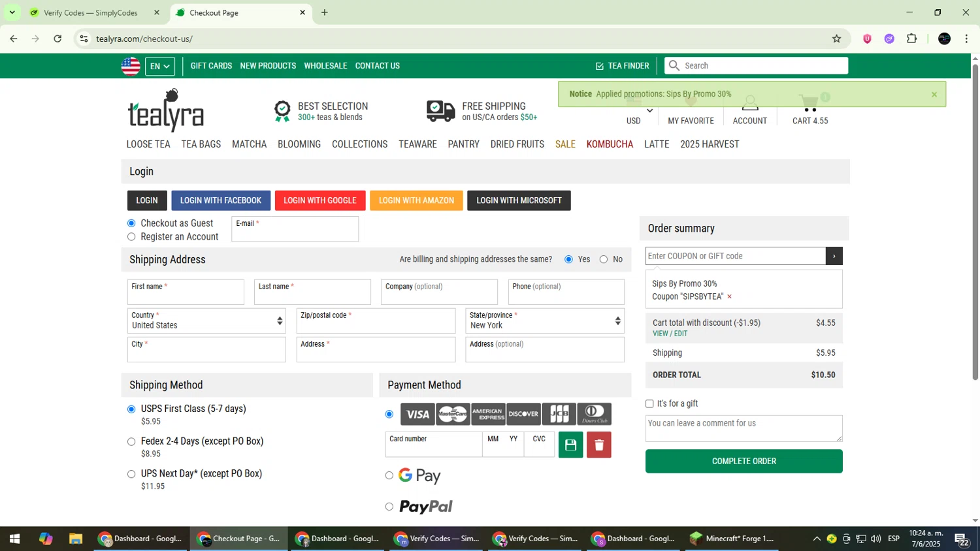Click the coupon or gift code field

point(736,256)
